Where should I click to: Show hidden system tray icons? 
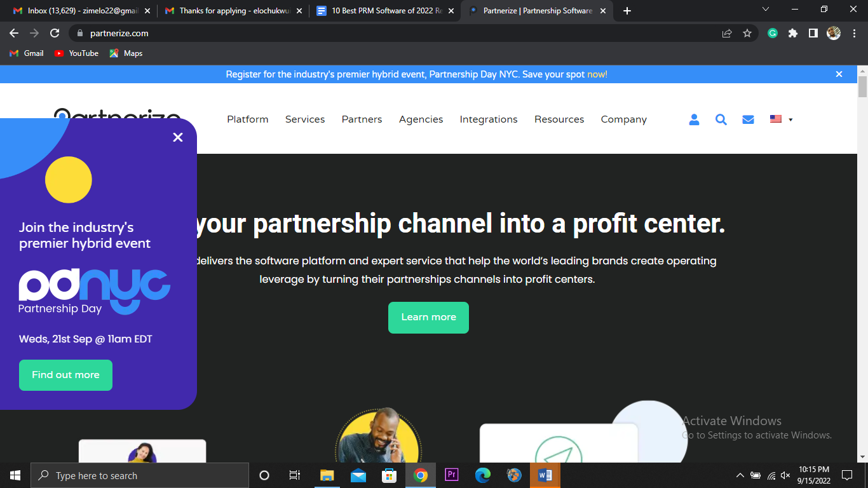coord(740,475)
